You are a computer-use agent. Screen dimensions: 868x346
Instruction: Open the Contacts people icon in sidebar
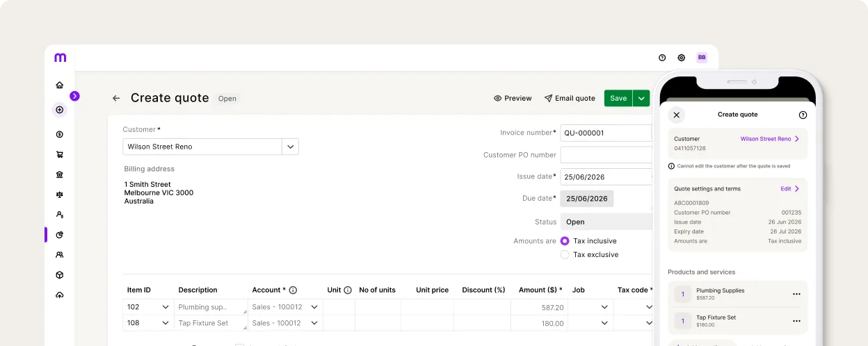[x=59, y=255]
